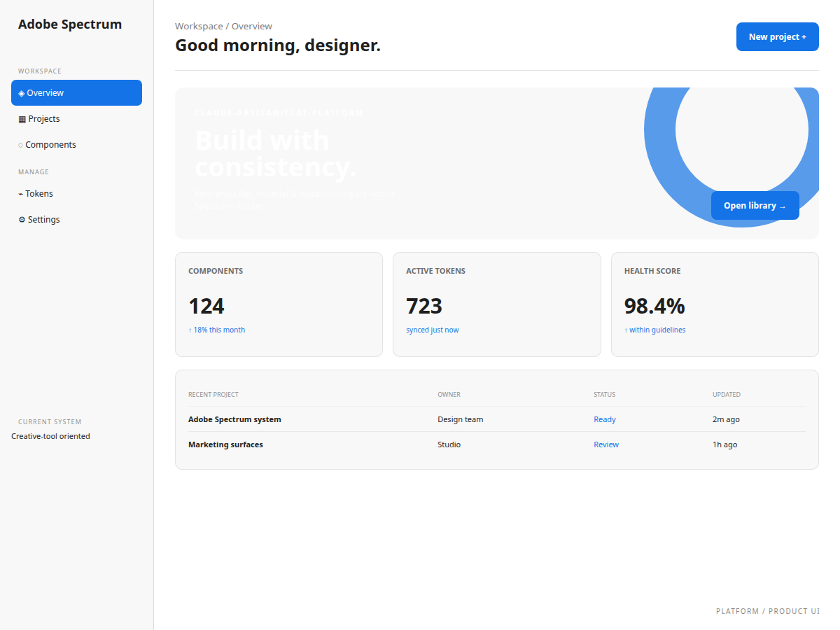Click the Open library button

pyautogui.click(x=755, y=205)
